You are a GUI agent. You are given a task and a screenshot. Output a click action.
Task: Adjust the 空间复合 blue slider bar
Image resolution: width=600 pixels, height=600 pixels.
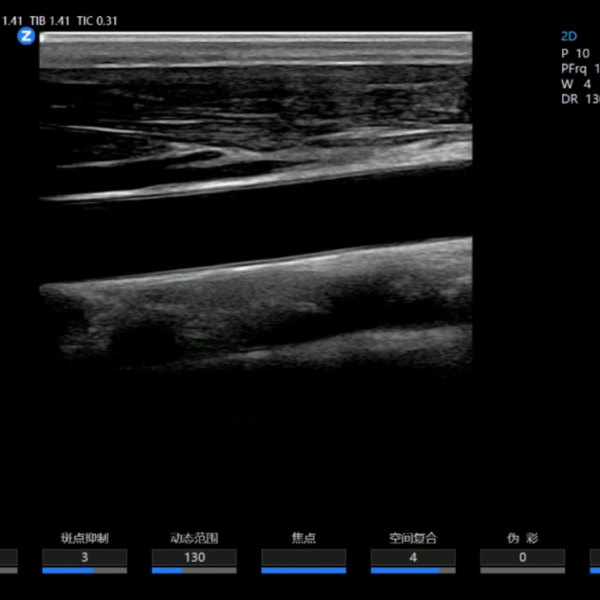[413, 571]
